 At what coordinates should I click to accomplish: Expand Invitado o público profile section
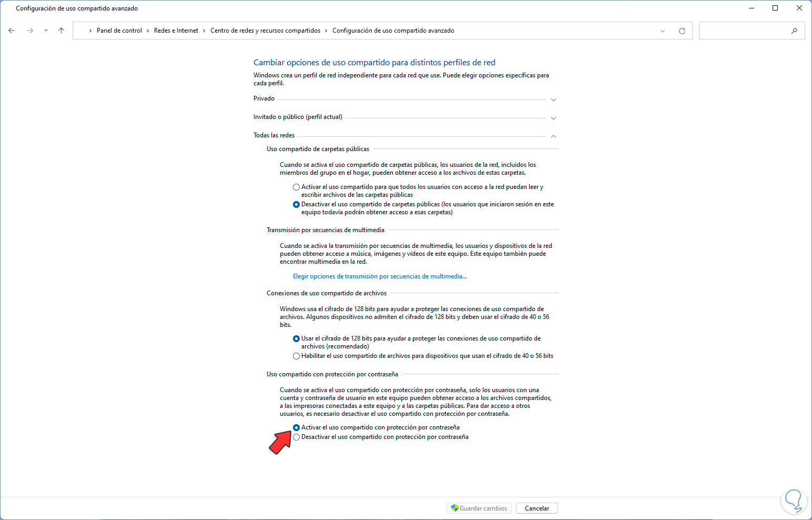[553, 118]
